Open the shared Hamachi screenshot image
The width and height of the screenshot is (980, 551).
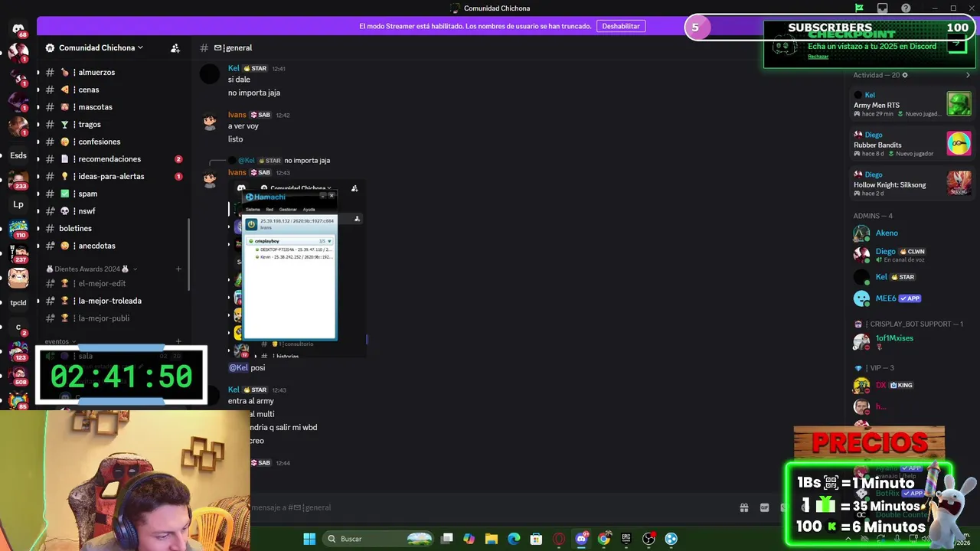tap(297, 270)
